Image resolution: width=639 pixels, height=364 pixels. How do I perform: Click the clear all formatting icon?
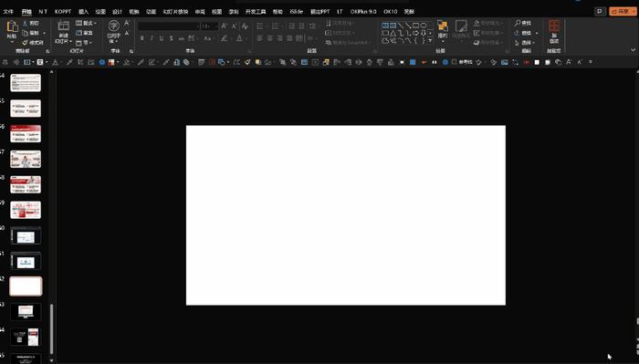point(245,26)
